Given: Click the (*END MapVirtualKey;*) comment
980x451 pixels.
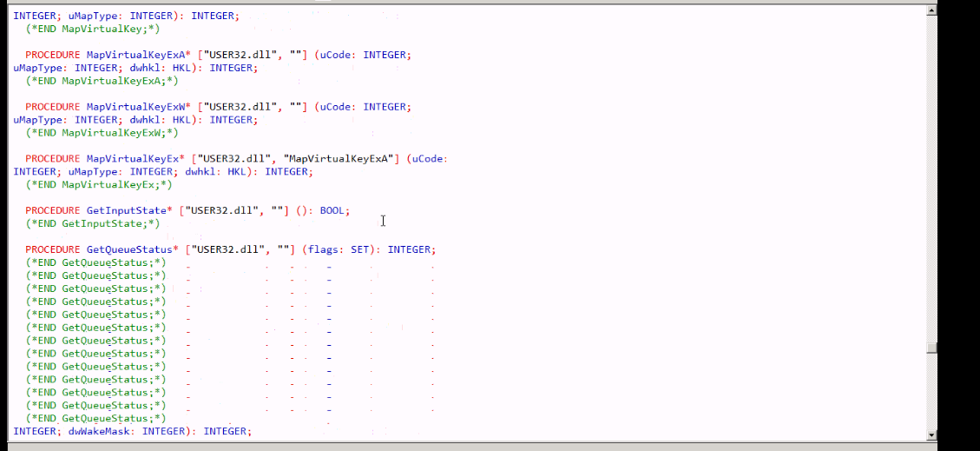Looking at the screenshot, I should pyautogui.click(x=93, y=29).
